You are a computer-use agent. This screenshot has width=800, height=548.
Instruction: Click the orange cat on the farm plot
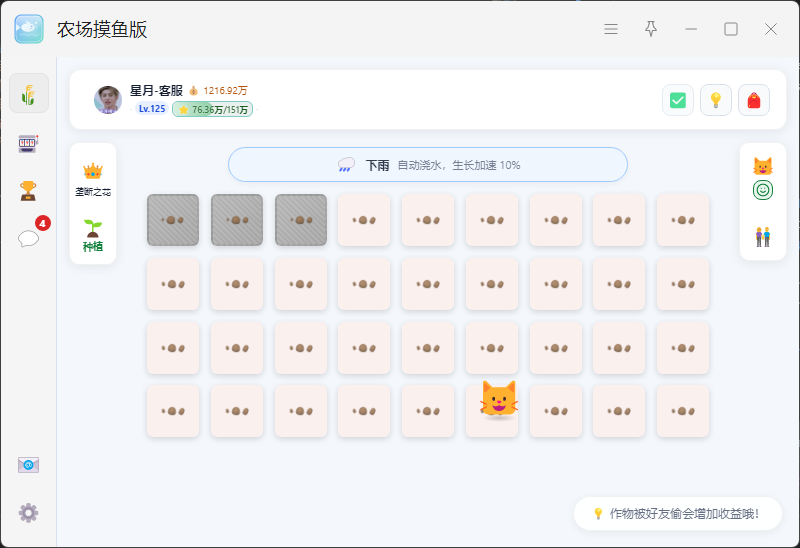(x=498, y=399)
